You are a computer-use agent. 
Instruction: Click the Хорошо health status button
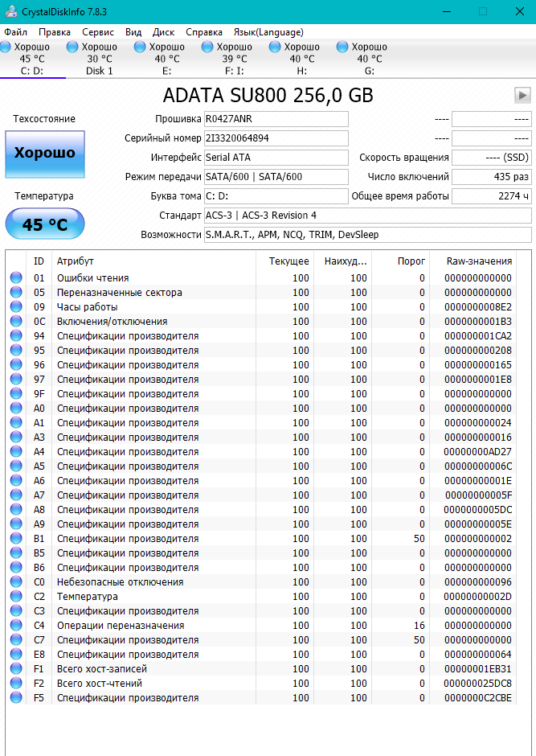pyautogui.click(x=45, y=154)
